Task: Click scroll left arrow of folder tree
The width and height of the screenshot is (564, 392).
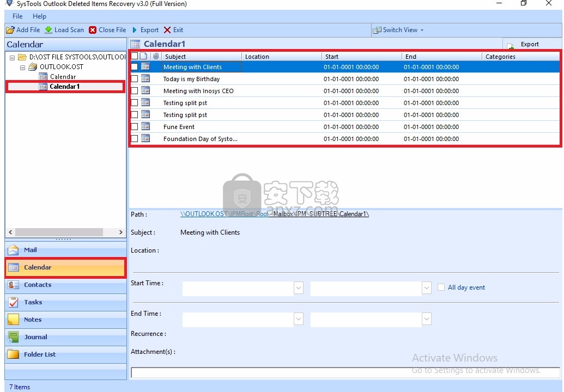Action: pyautogui.click(x=10, y=232)
